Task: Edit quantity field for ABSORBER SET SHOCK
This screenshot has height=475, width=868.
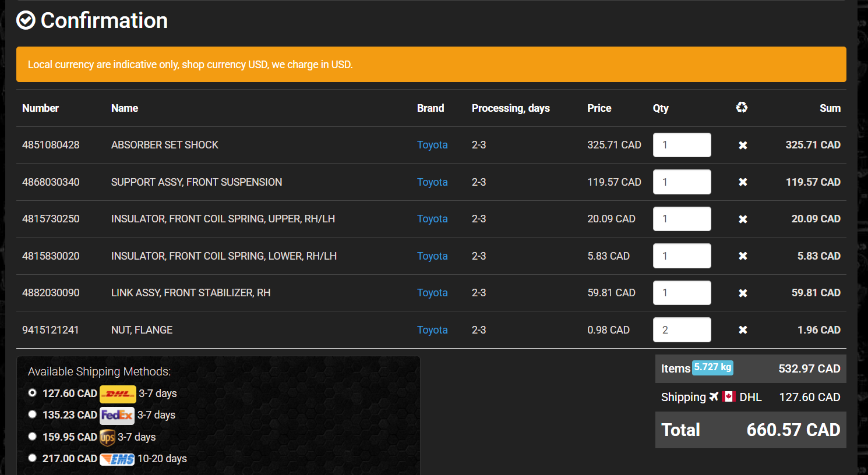Action: [x=682, y=145]
